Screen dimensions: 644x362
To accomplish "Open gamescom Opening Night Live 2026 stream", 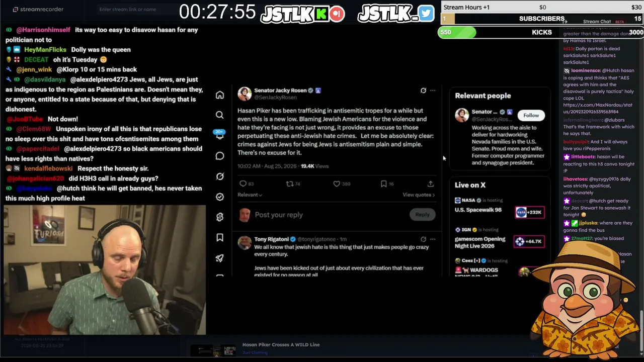I will [480, 242].
